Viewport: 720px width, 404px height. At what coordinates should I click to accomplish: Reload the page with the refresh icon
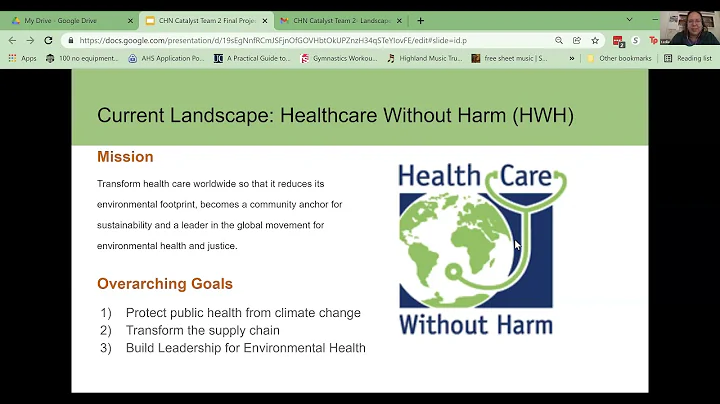(48, 40)
